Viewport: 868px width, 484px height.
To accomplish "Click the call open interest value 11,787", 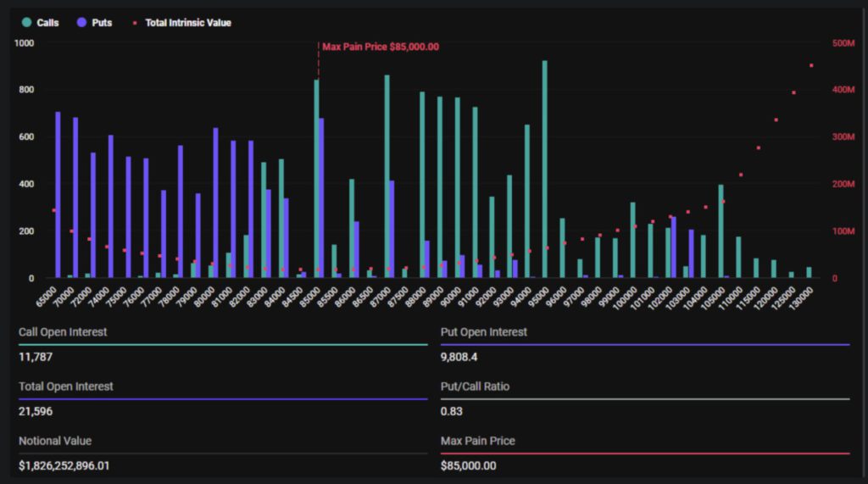I will [36, 357].
